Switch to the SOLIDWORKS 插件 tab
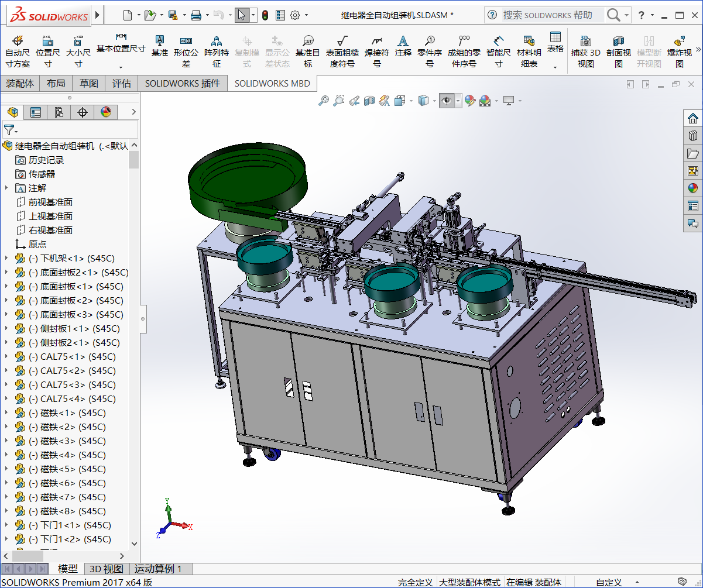The image size is (703, 588). pos(183,84)
